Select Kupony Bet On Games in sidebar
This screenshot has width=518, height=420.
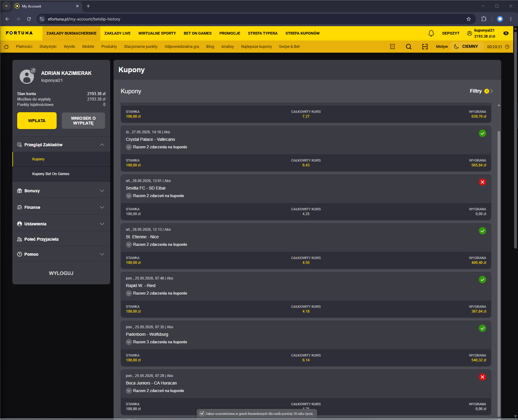pyautogui.click(x=61, y=174)
